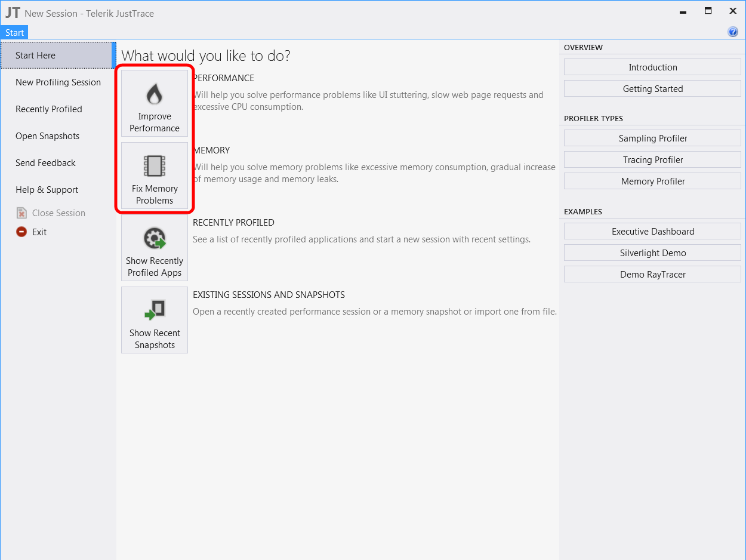The height and width of the screenshot is (560, 746).
Task: Launch the Executive Dashboard example
Action: 652,232
